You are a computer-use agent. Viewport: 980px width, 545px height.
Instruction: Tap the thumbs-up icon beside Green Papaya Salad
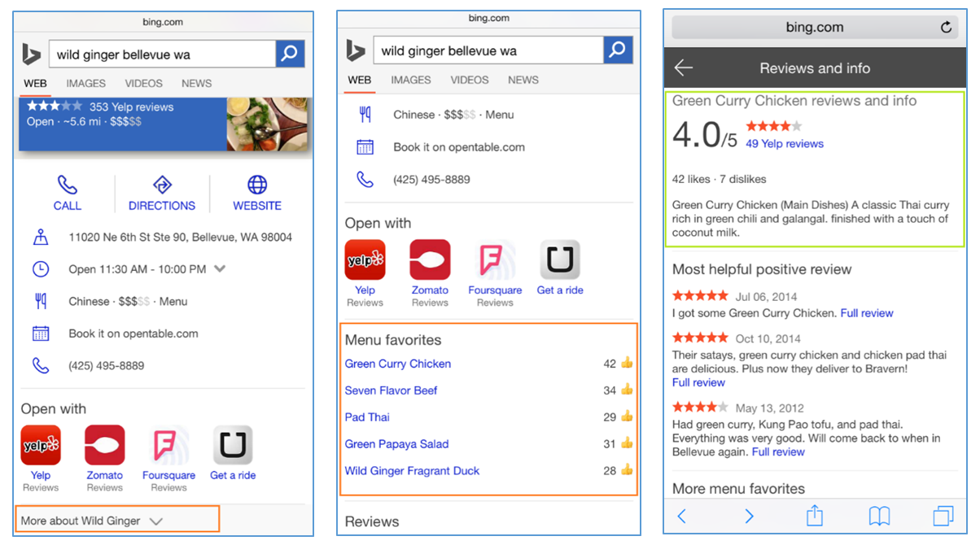(x=627, y=443)
